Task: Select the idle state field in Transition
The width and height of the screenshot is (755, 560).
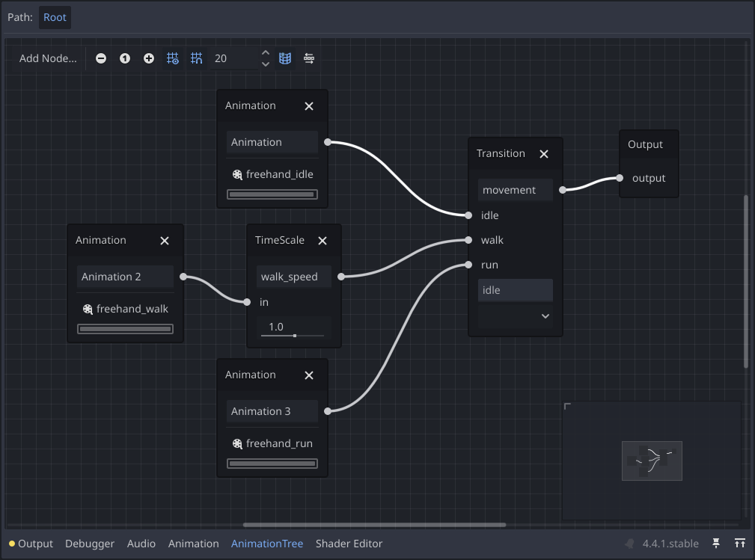Action: [516, 290]
